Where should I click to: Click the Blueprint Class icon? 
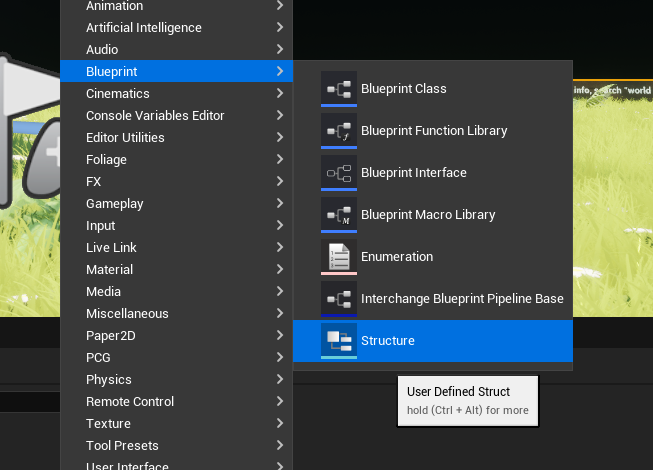tap(338, 88)
